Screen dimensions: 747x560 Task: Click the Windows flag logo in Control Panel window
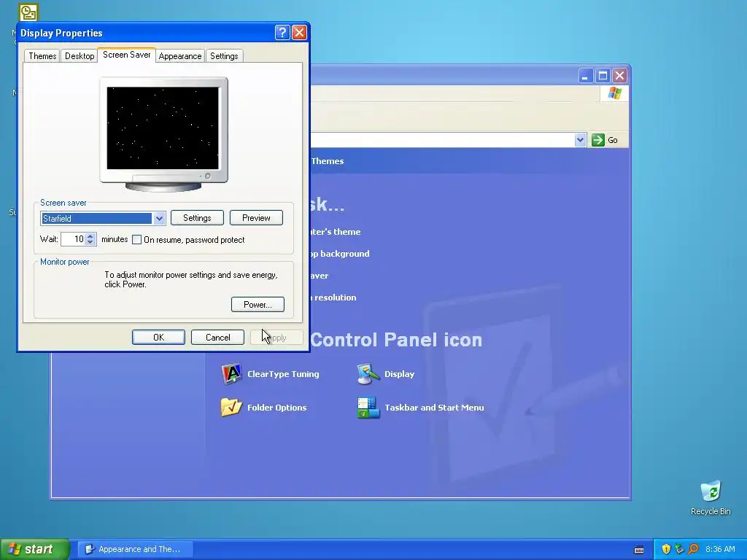(614, 93)
